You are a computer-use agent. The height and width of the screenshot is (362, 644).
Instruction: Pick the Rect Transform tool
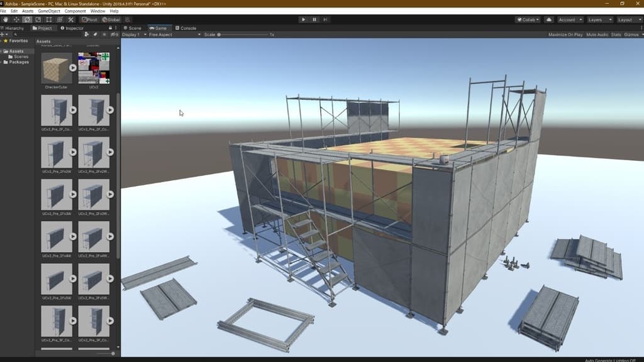point(48,19)
